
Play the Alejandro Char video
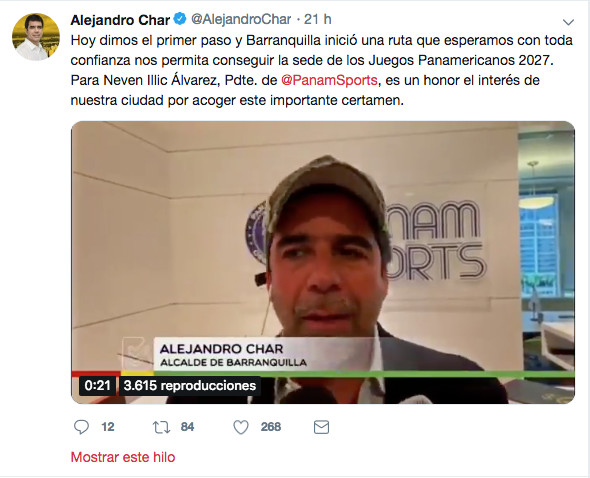point(323,262)
